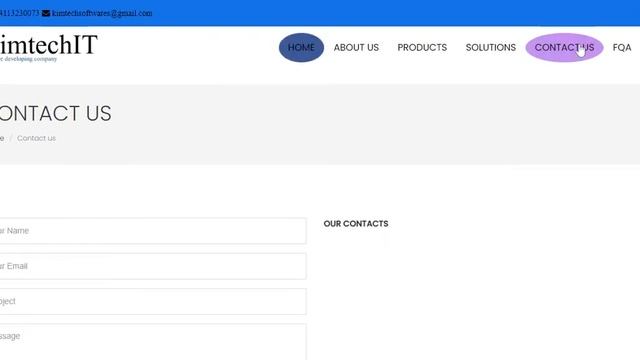Click the CONTACT US nav item
640x360 pixels.
[564, 47]
